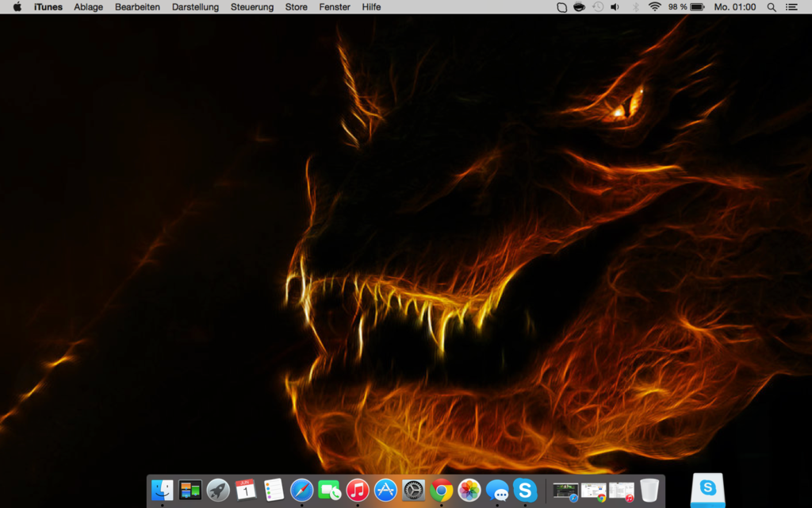Viewport: 812px width, 508px height.
Task: Open the Ablage menu
Action: point(88,7)
